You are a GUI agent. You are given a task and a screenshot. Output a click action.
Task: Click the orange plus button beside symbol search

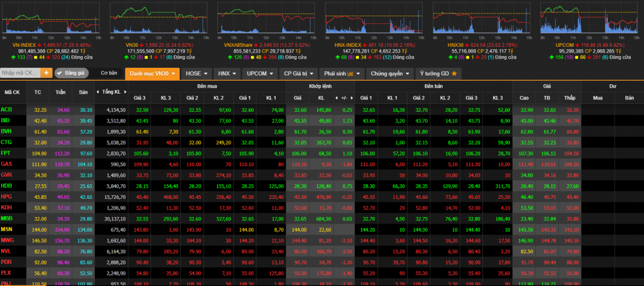click(x=46, y=73)
